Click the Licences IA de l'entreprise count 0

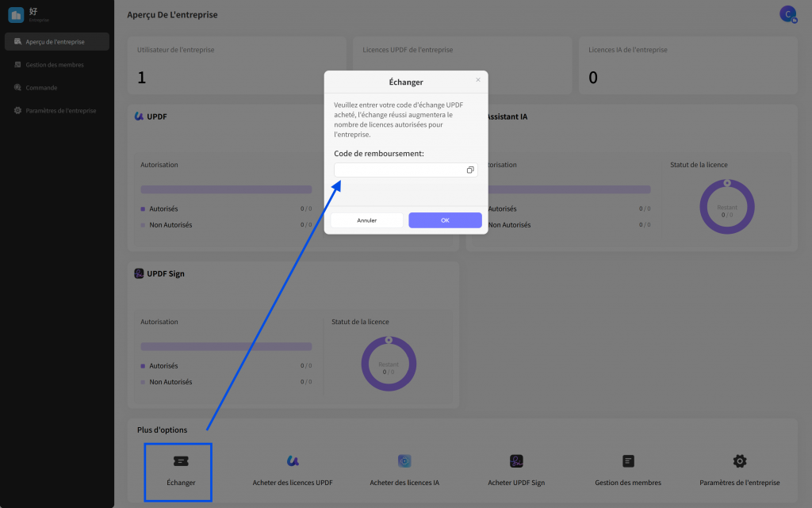[x=593, y=78]
